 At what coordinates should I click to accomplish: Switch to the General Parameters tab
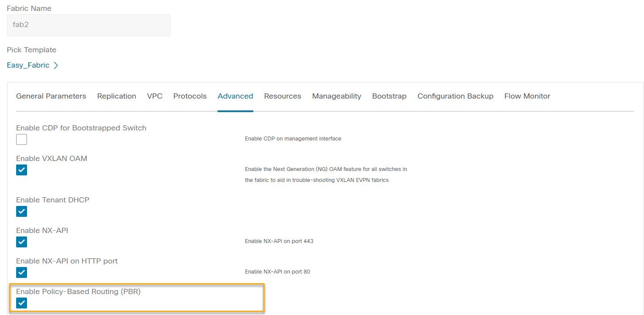[x=51, y=96]
